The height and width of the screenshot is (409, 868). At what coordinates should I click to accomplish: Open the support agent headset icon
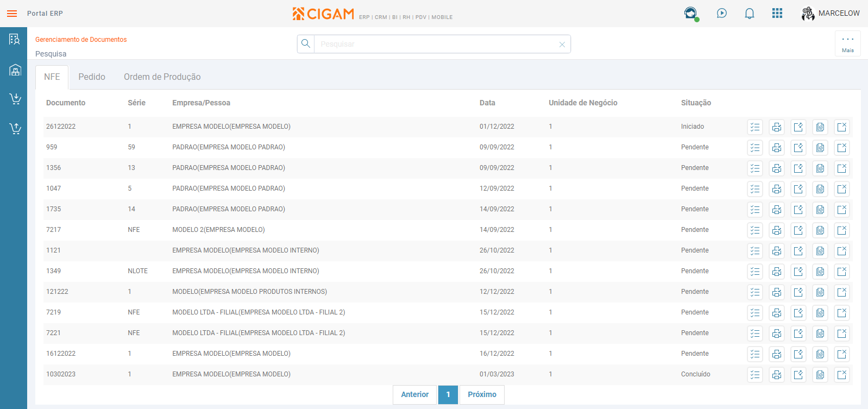(x=691, y=14)
